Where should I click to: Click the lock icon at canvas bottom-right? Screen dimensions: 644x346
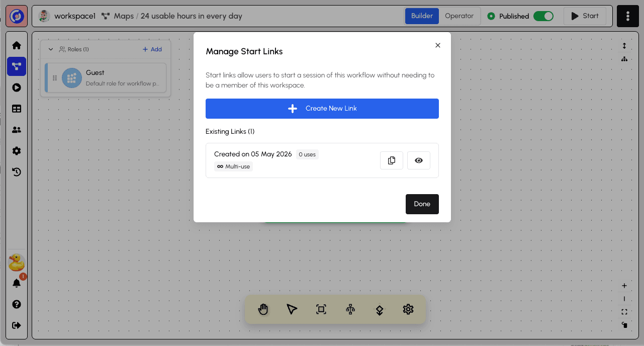624,325
